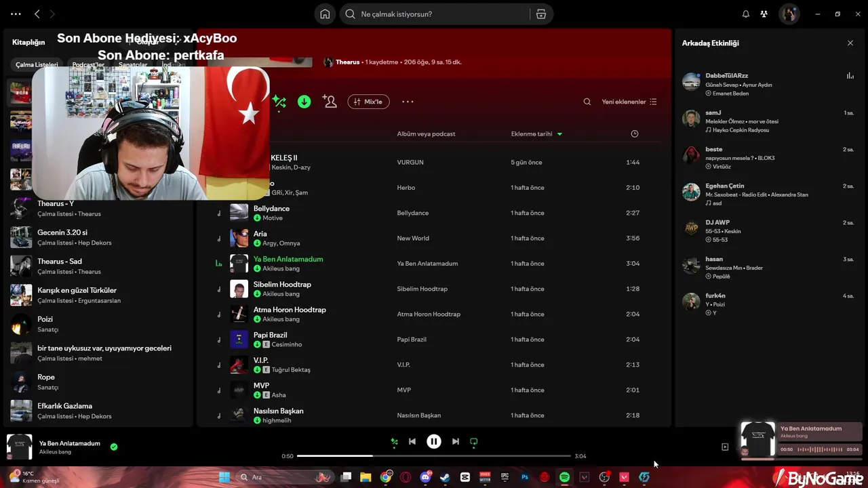Open Steam from the taskbar
Viewport: 868px width, 488px height.
point(445,477)
